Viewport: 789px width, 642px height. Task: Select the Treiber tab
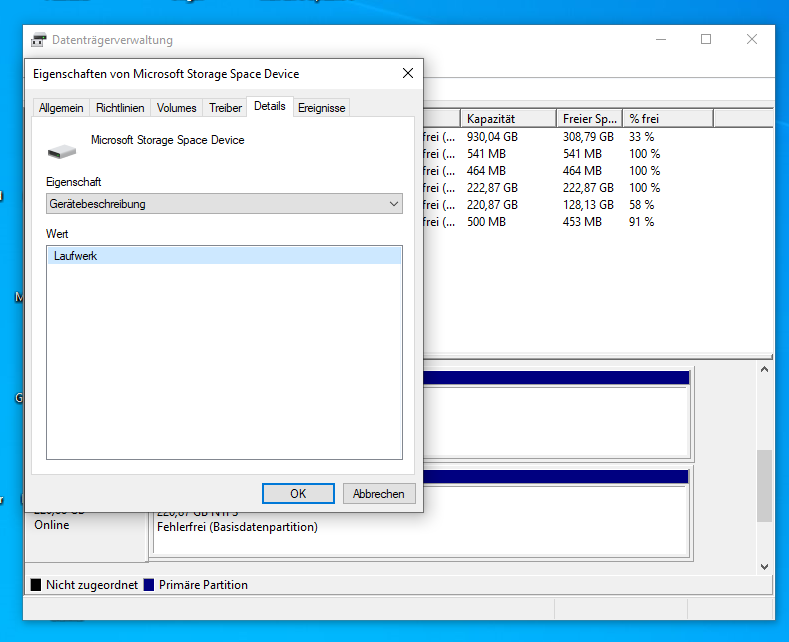click(225, 108)
